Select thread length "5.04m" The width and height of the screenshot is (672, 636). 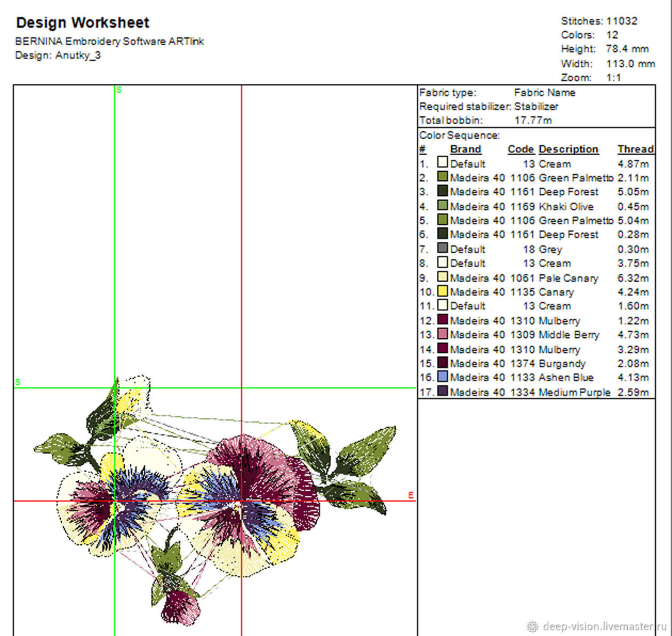pos(633,220)
